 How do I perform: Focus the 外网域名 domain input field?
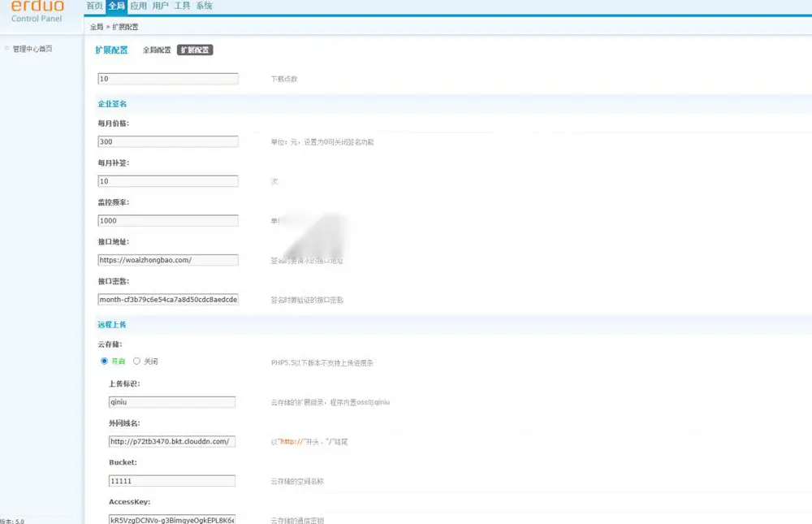(172, 441)
